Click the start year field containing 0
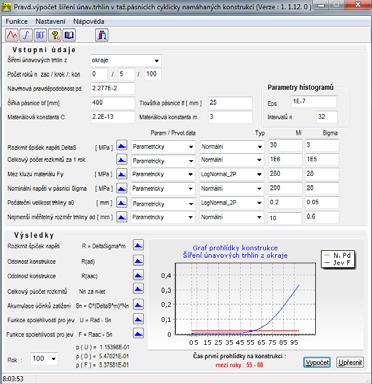This screenshot has width=372, height=384. (99, 74)
